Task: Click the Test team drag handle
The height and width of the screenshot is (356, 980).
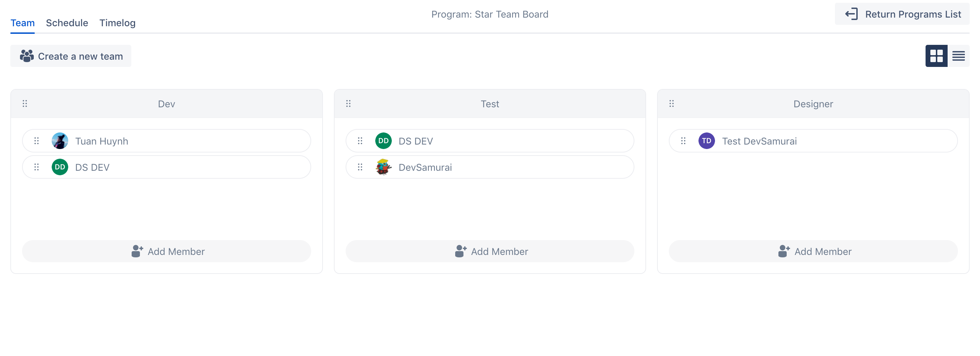Action: [348, 103]
